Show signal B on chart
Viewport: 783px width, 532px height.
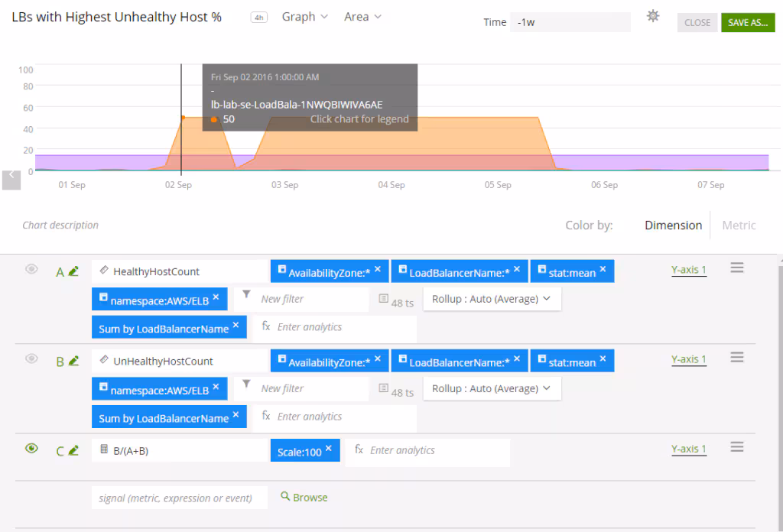tap(31, 358)
